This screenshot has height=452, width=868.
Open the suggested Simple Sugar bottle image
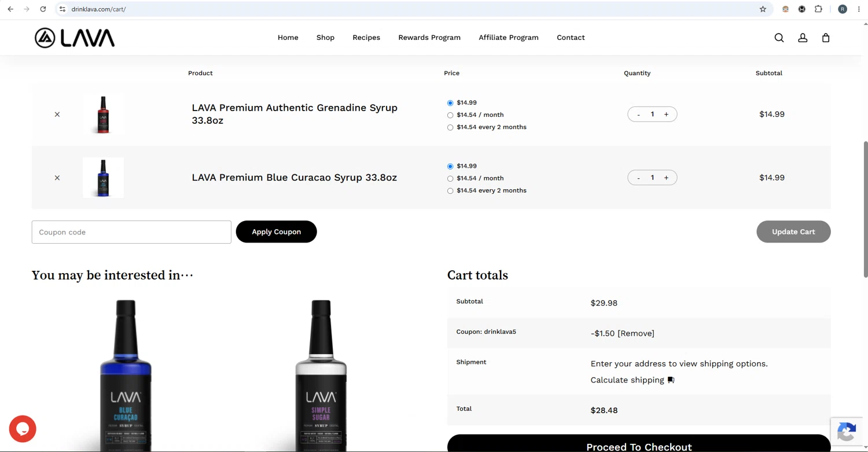(321, 375)
